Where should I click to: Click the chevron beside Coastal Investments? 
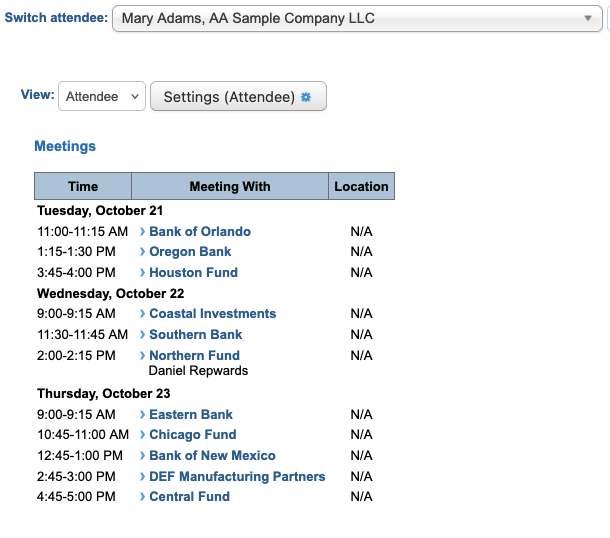(143, 314)
